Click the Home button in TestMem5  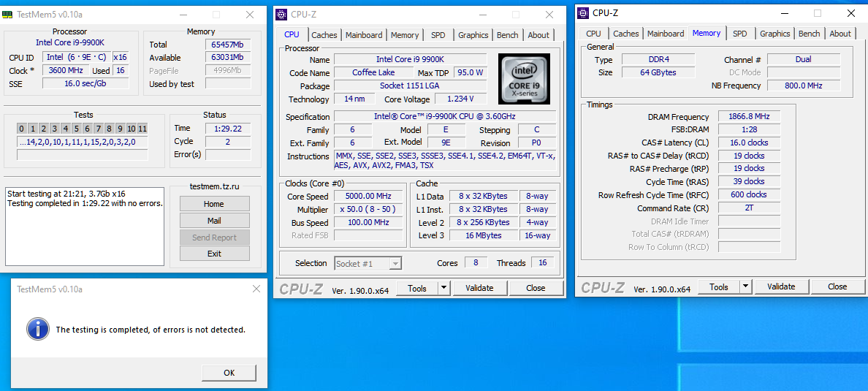click(214, 204)
